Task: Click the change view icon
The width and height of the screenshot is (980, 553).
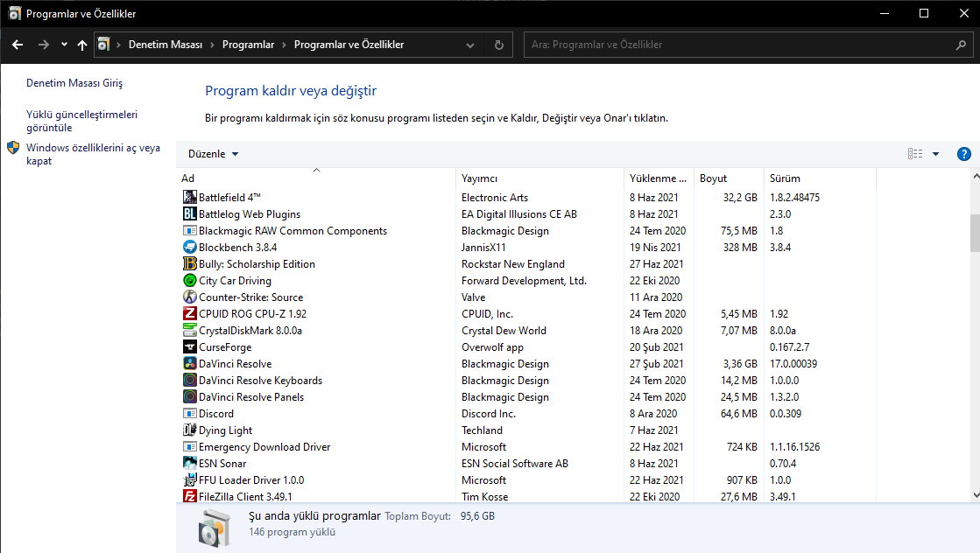Action: (915, 153)
